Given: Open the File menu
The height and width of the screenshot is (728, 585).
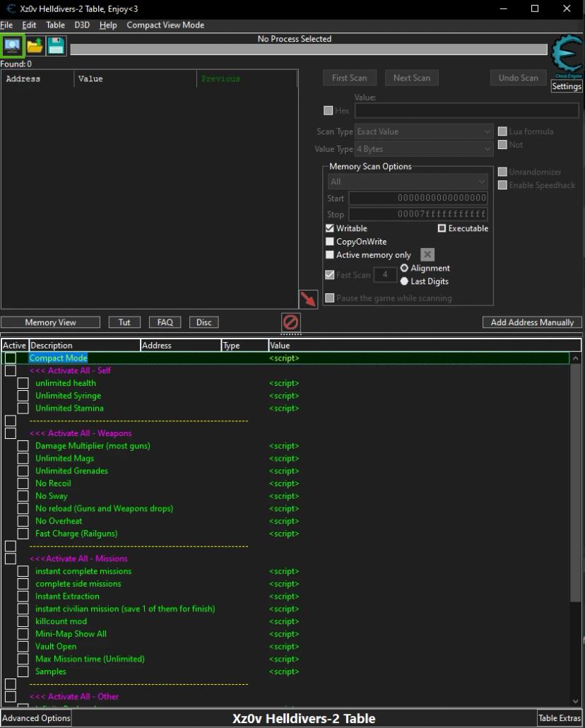Looking at the screenshot, I should 6,25.
